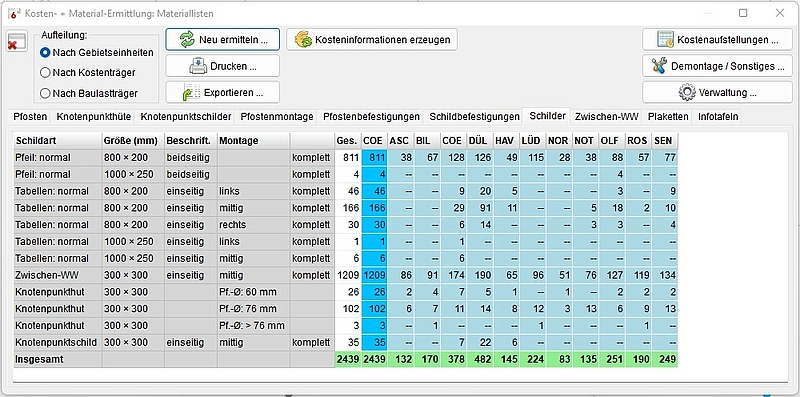Click LÜD column header
Image resolution: width=800 pixels, height=397 pixels.
coord(533,141)
